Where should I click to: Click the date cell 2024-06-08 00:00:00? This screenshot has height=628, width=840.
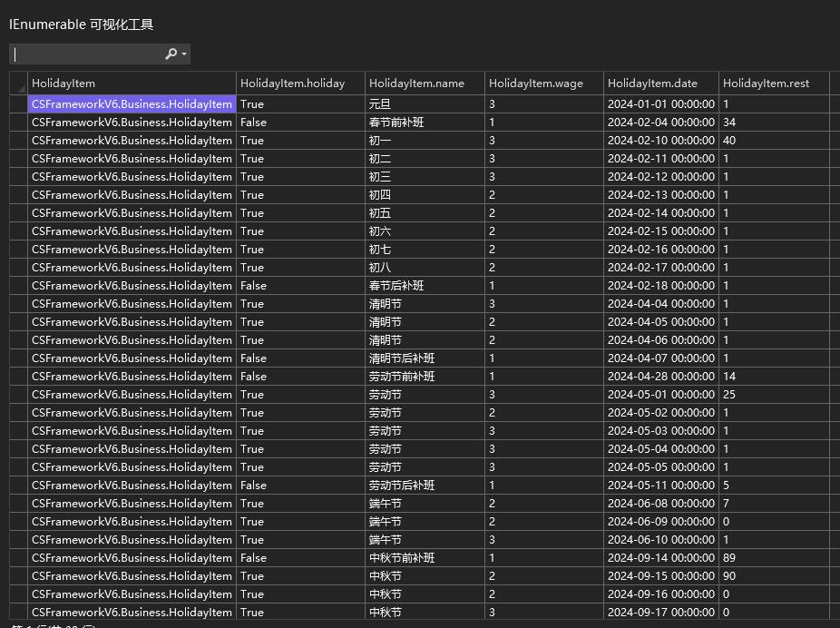pos(660,504)
